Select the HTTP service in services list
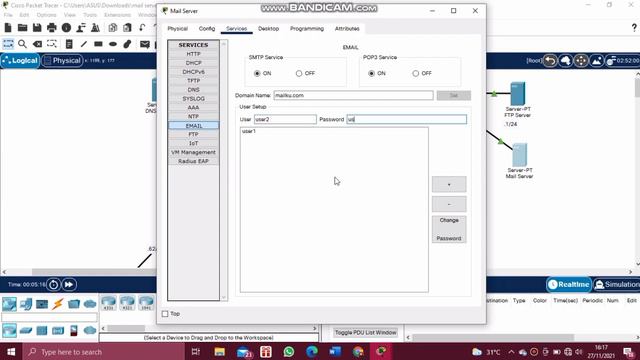The image size is (640, 360). click(x=193, y=54)
